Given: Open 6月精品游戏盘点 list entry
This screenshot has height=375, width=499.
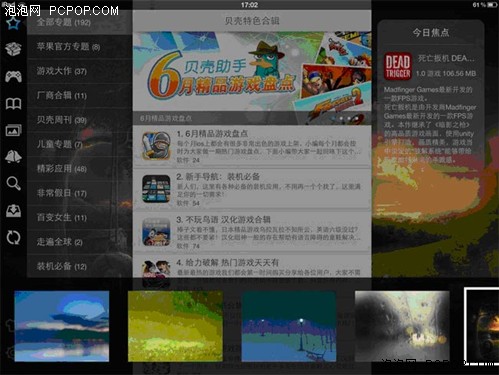Looking at the screenshot, I should [252, 146].
